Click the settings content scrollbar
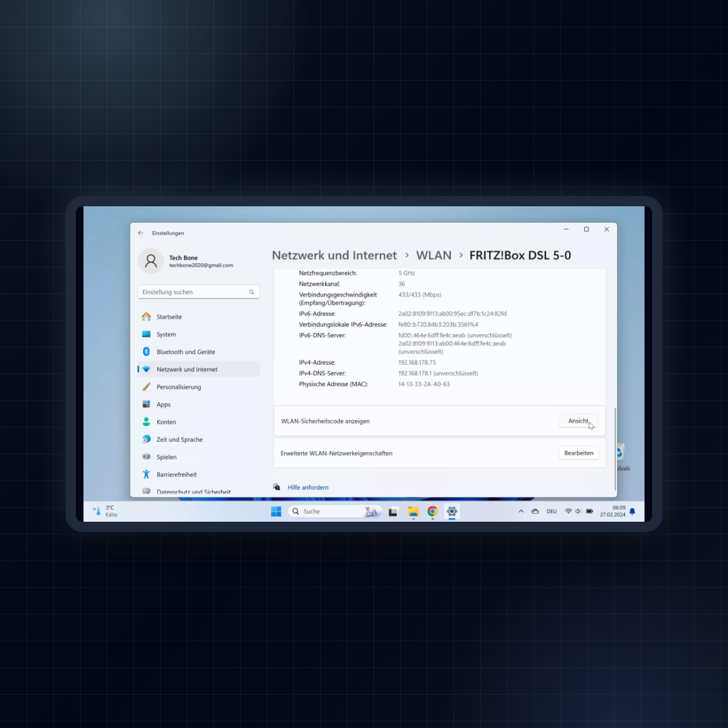 click(x=616, y=449)
